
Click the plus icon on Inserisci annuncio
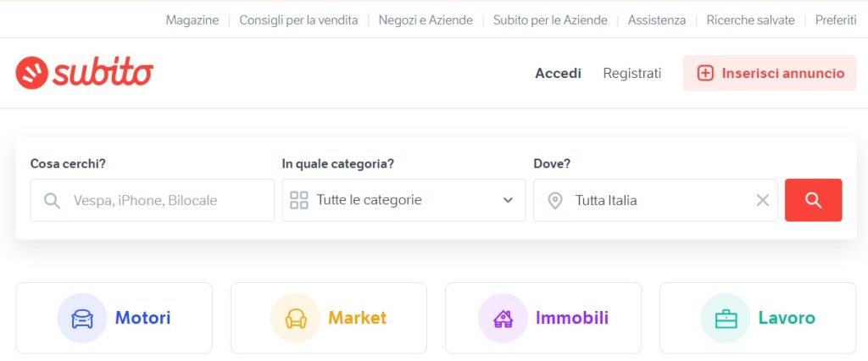point(704,73)
